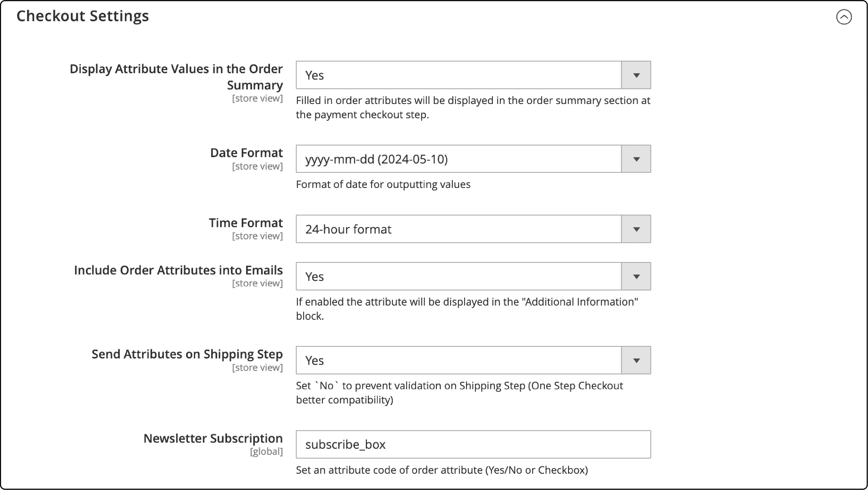
Task: Click the Checkout Settings heading
Action: pos(83,16)
